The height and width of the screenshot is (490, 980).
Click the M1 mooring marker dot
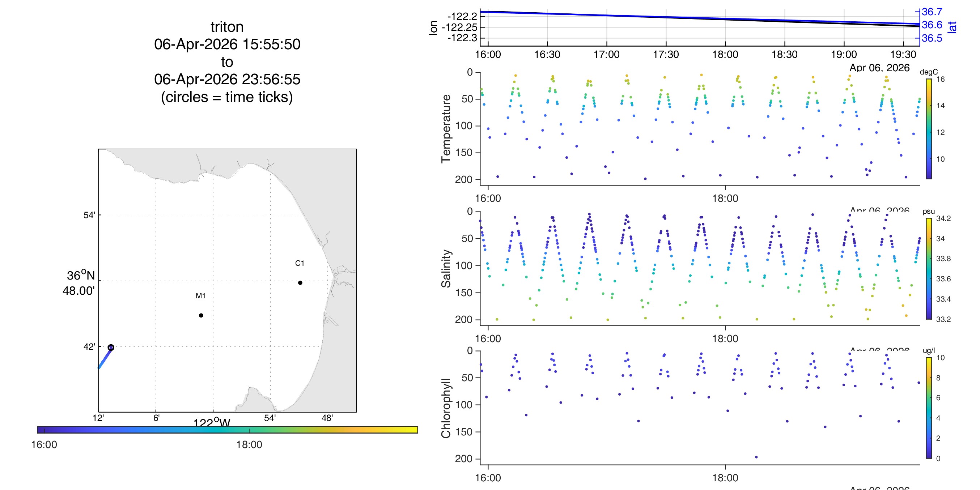201,315
